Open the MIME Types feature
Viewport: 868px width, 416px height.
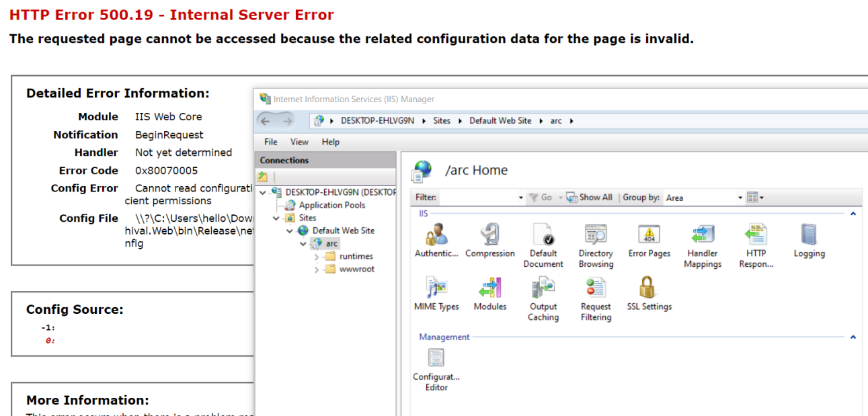click(x=436, y=294)
